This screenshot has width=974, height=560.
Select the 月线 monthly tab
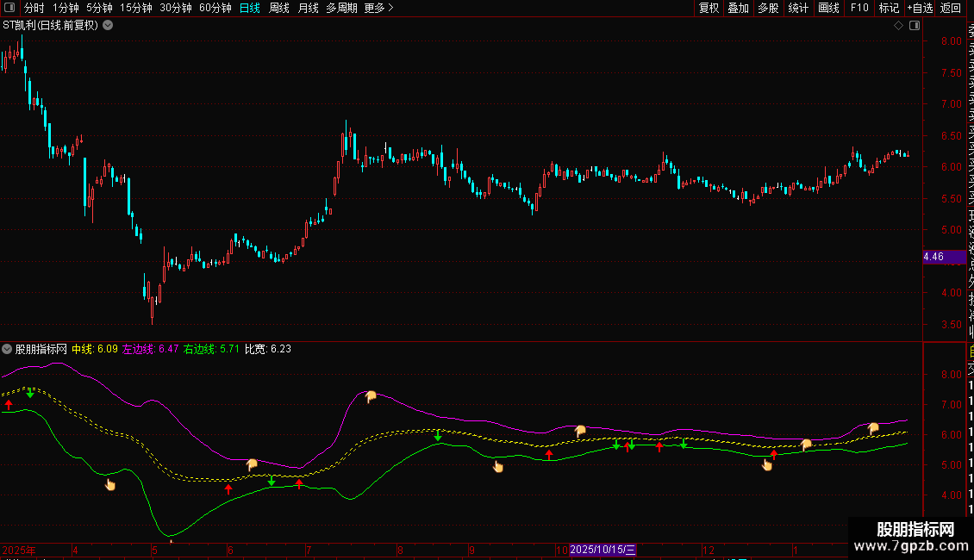[x=308, y=8]
